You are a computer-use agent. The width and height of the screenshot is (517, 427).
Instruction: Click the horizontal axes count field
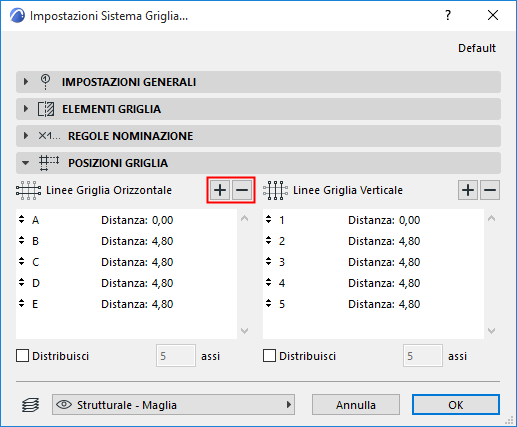pos(176,356)
